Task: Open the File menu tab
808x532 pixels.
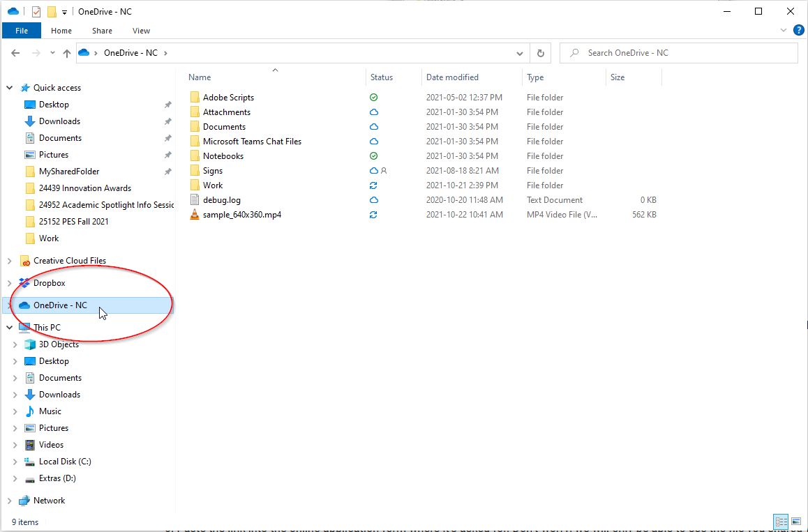Action: click(22, 31)
